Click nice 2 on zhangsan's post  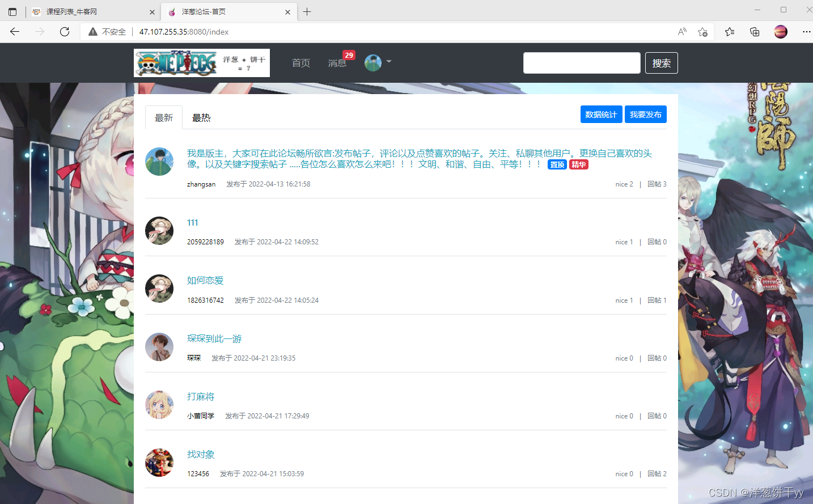(x=624, y=184)
